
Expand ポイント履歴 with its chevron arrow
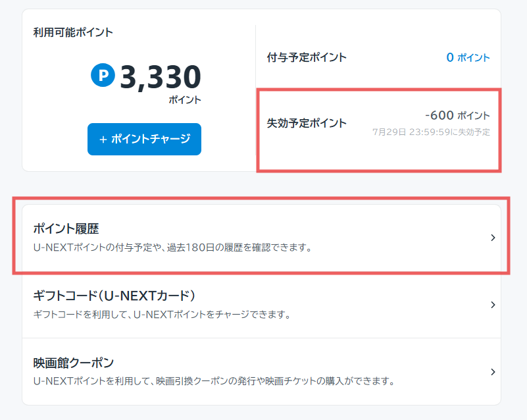pos(493,238)
